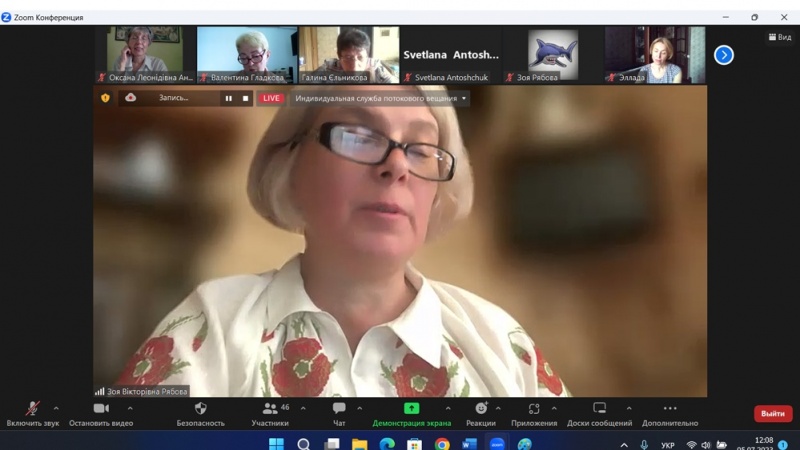Open the Участники participants panel

pos(270,409)
